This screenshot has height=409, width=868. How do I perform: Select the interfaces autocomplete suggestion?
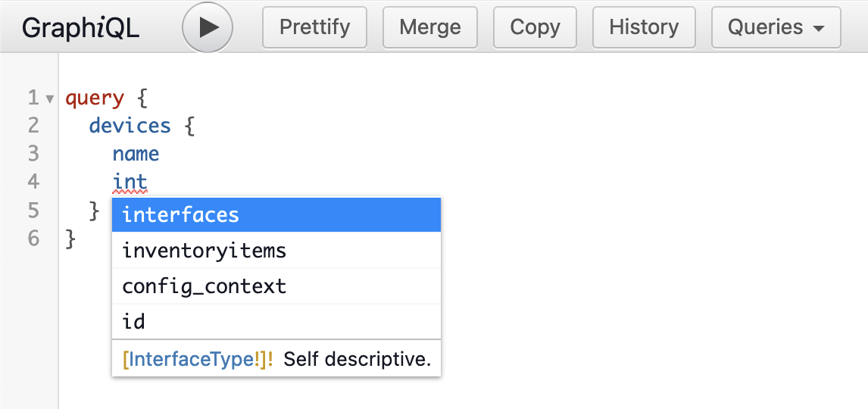coord(276,215)
